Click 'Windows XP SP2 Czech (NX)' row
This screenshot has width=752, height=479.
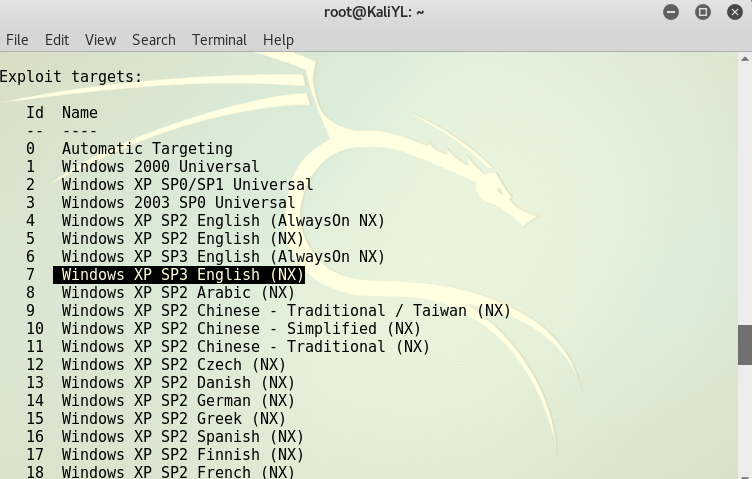point(156,364)
